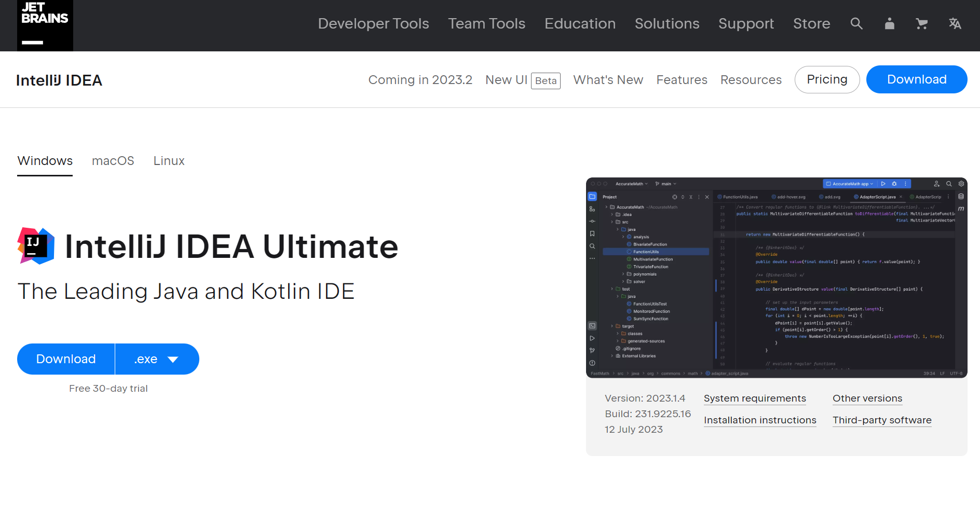
Task: View Other versions of IntelliJ IDEA
Action: point(867,398)
